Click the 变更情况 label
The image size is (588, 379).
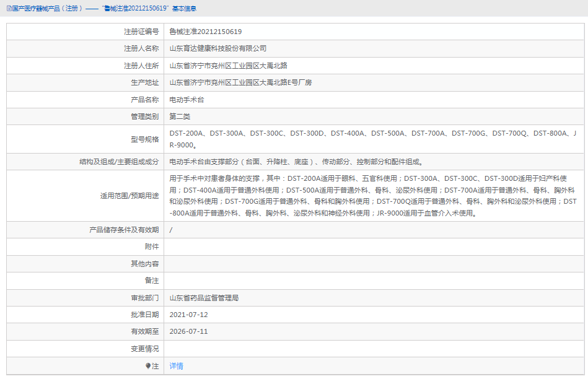pyautogui.click(x=145, y=349)
